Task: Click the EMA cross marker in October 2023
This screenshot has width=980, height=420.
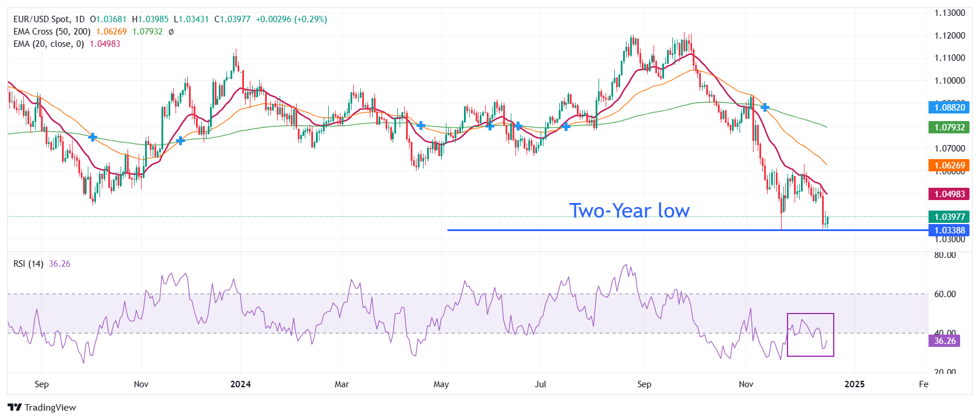Action: [92, 137]
